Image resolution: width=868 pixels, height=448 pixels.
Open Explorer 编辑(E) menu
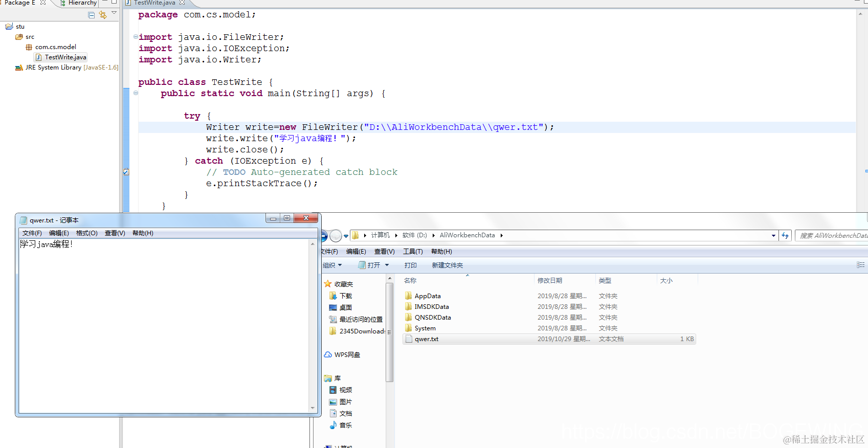(x=356, y=252)
